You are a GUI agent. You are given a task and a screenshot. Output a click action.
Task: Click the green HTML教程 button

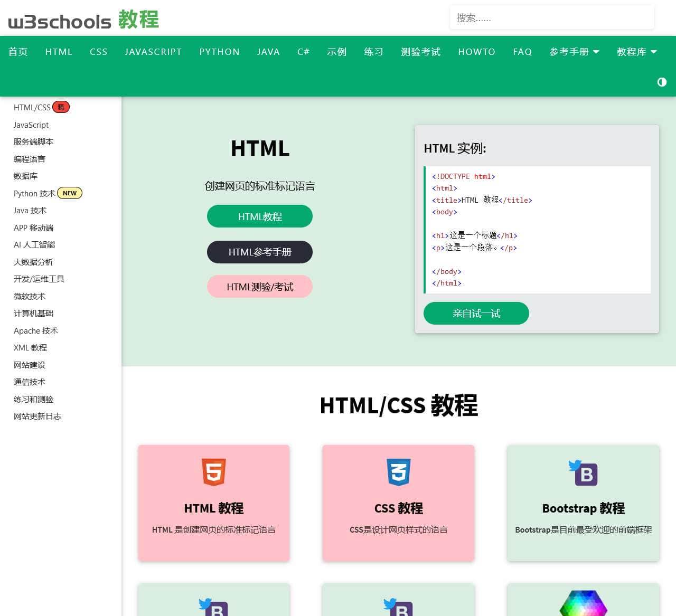click(260, 216)
